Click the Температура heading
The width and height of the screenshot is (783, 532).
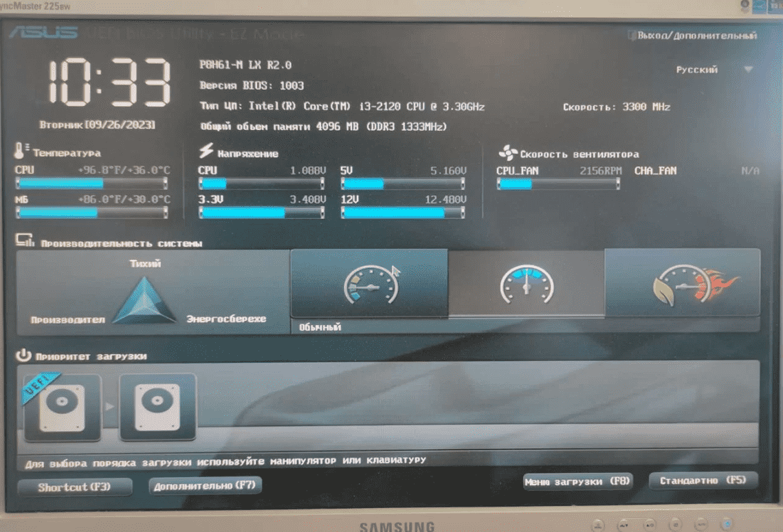click(x=67, y=153)
